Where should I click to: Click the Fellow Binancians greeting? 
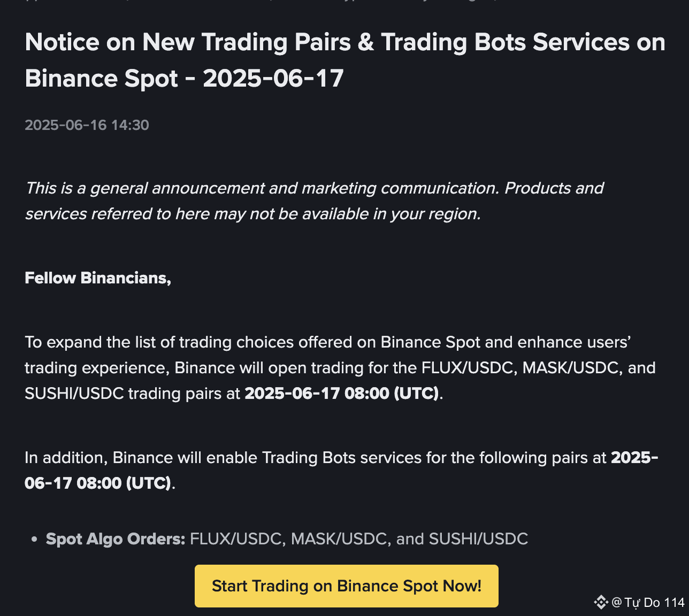click(98, 278)
